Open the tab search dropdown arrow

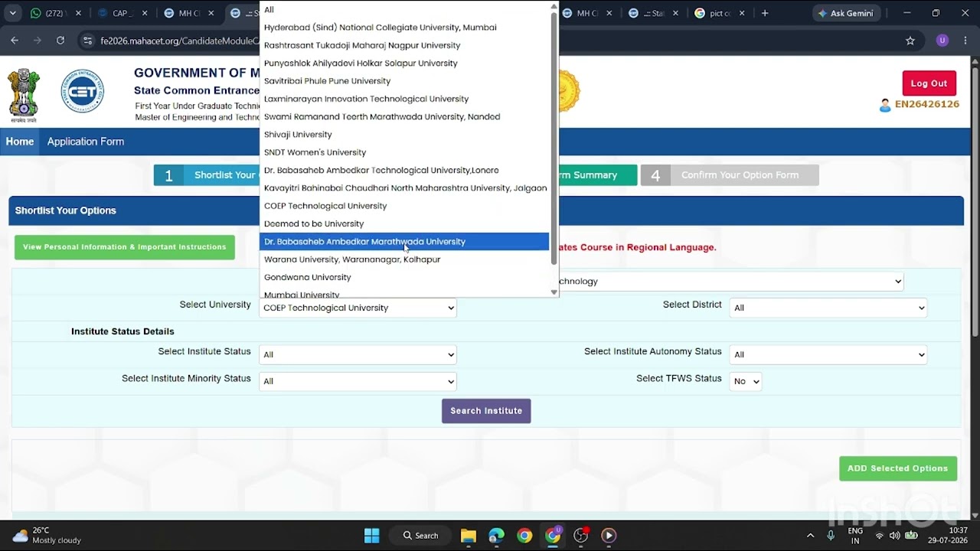tap(12, 13)
